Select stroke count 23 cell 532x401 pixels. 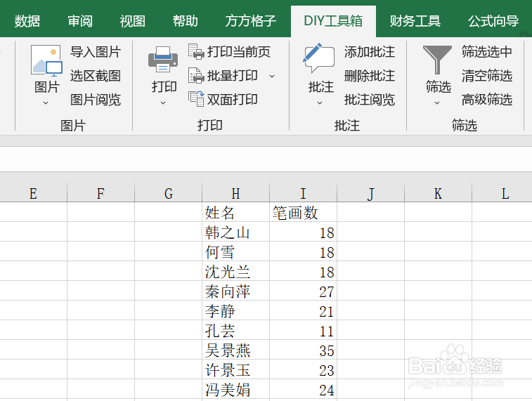(304, 369)
